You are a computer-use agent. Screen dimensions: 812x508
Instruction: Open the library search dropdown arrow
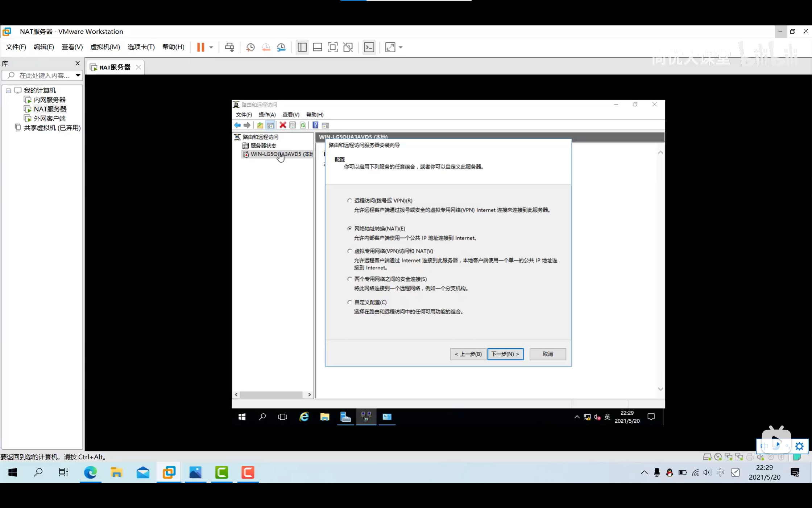coord(78,75)
